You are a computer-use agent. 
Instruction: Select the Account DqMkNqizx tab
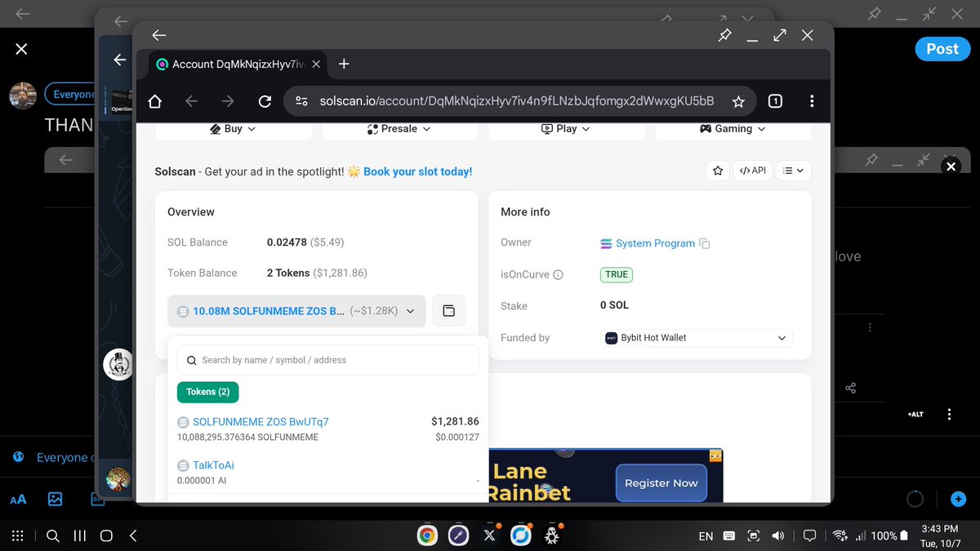pos(238,64)
